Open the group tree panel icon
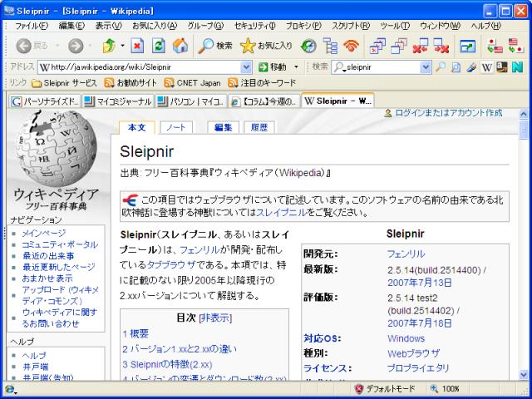This screenshot has height=399, width=532. [330, 46]
